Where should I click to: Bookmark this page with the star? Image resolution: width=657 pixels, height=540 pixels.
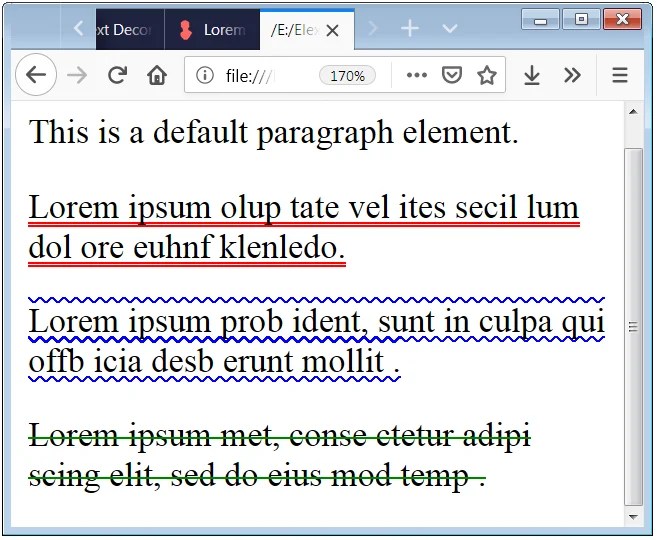[x=486, y=75]
